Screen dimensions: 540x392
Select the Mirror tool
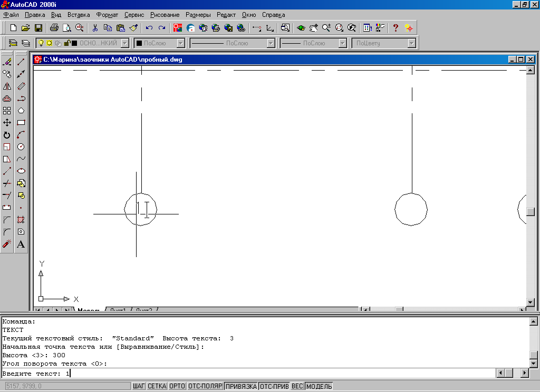(x=7, y=86)
